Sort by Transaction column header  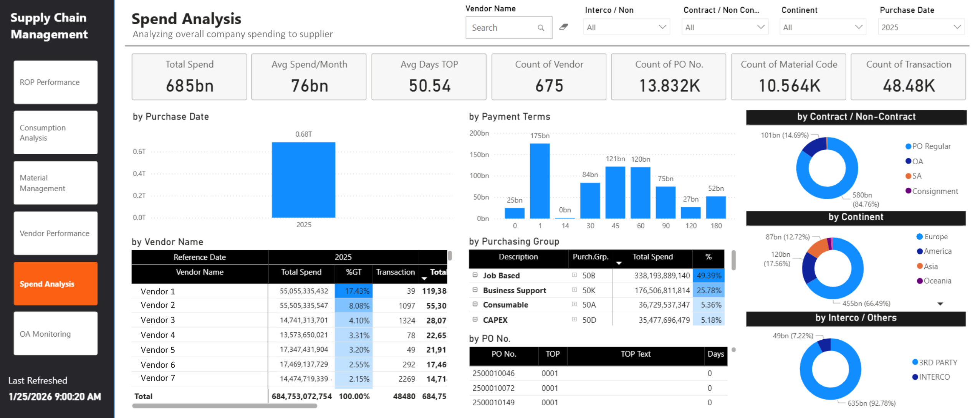(395, 272)
